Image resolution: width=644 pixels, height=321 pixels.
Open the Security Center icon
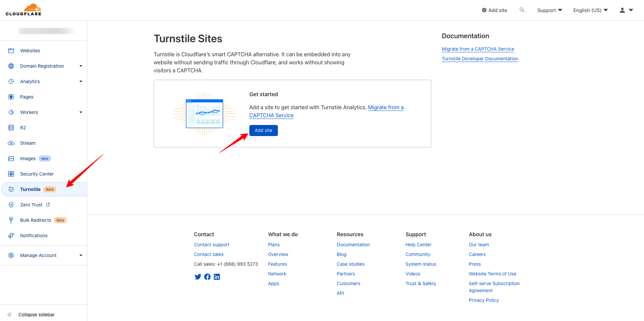coord(11,174)
